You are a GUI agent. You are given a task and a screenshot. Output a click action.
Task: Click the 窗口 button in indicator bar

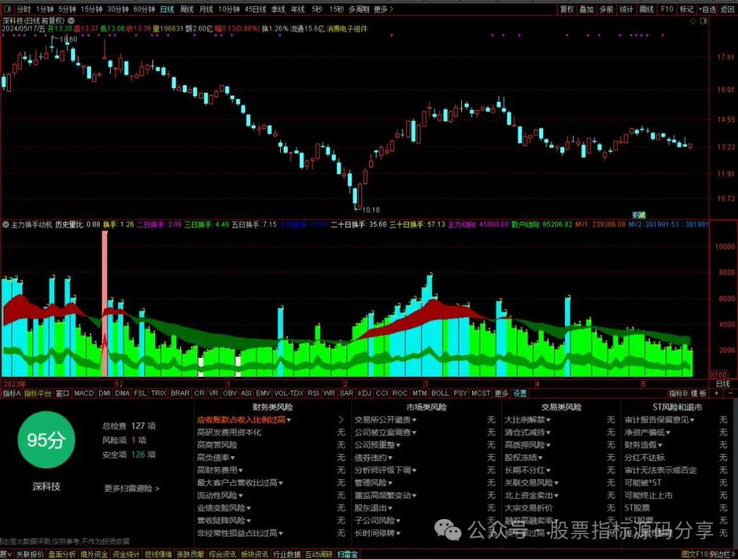[x=63, y=393]
